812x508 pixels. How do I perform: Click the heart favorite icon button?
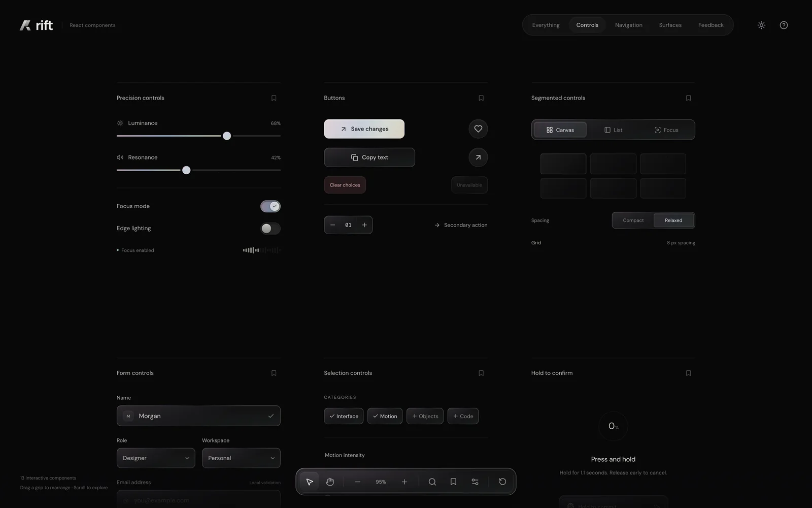(478, 129)
